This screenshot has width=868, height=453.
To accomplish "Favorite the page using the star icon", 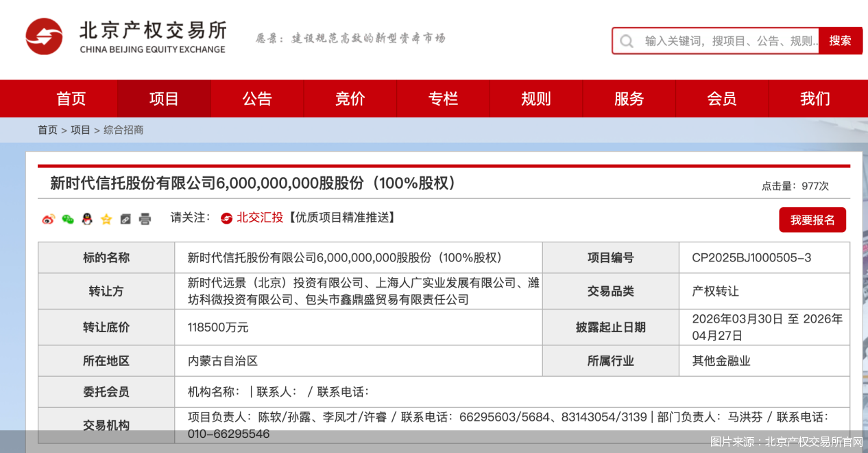I will [106, 219].
